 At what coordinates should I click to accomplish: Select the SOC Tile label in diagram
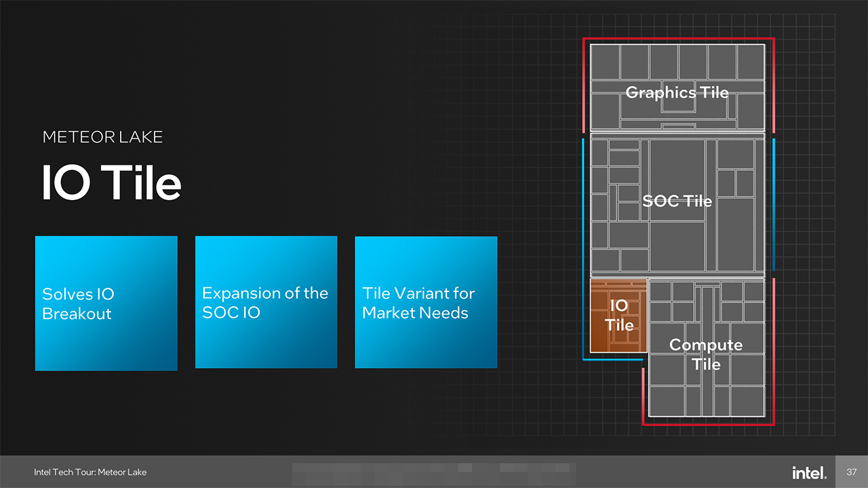(677, 201)
